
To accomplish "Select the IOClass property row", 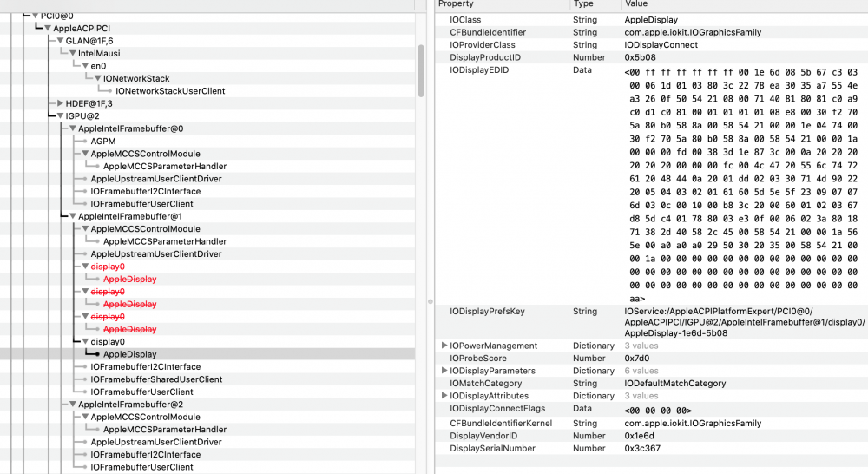I will point(651,20).
